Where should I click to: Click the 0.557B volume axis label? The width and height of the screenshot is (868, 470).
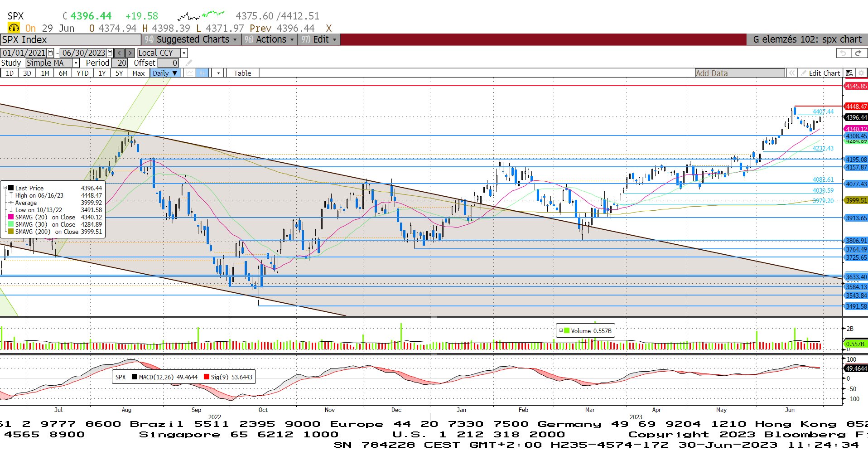click(x=856, y=344)
